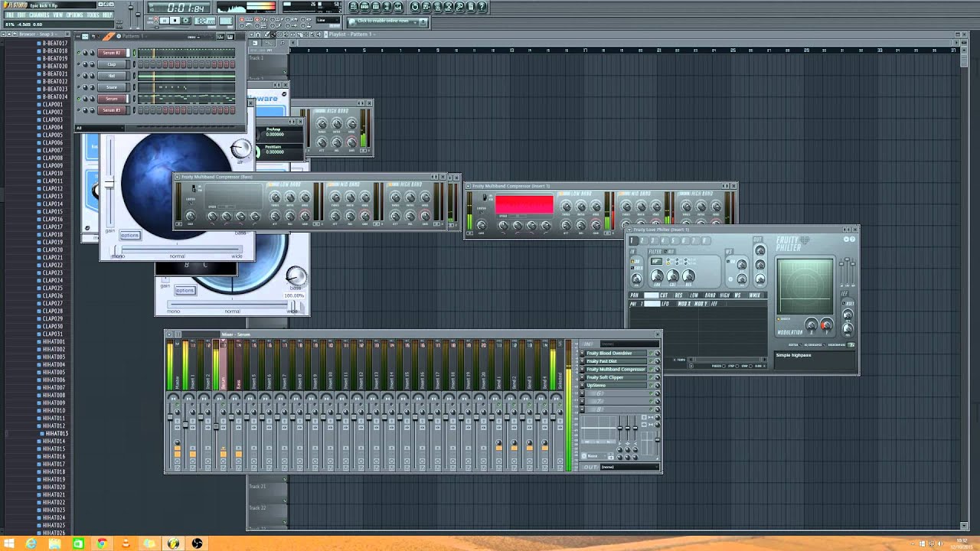Click the Hat channel button

112,76
